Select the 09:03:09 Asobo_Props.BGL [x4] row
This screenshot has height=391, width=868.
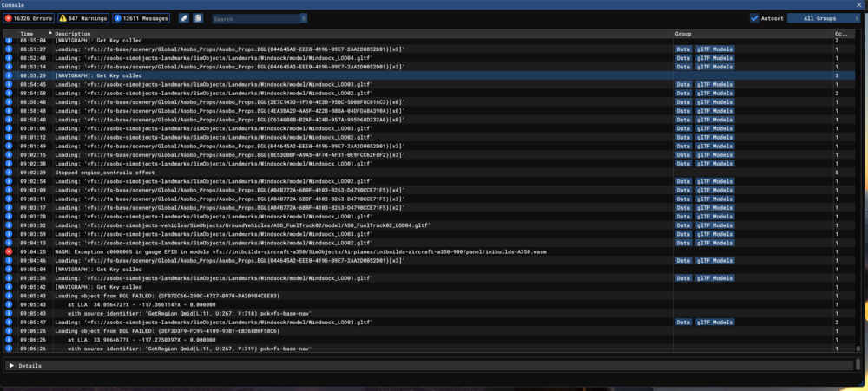[x=429, y=190]
